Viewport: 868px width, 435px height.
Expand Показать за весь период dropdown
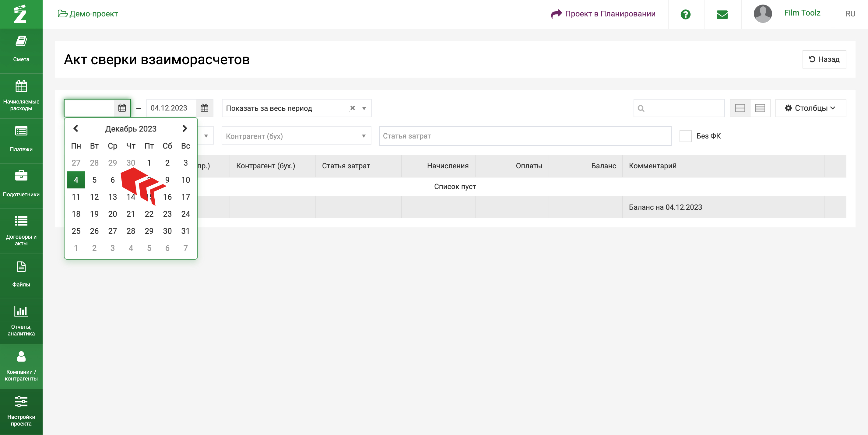[364, 108]
